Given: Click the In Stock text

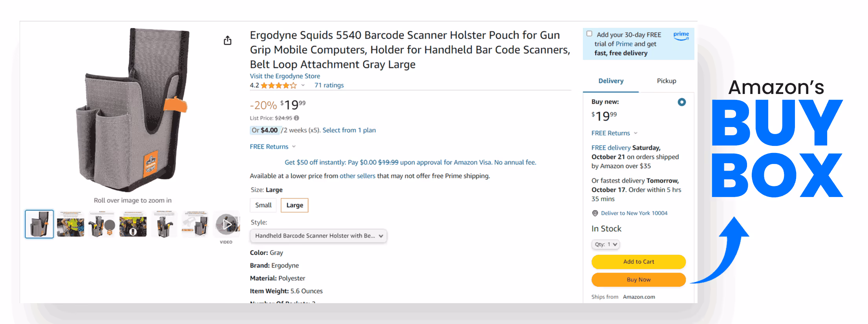Looking at the screenshot, I should tap(606, 229).
